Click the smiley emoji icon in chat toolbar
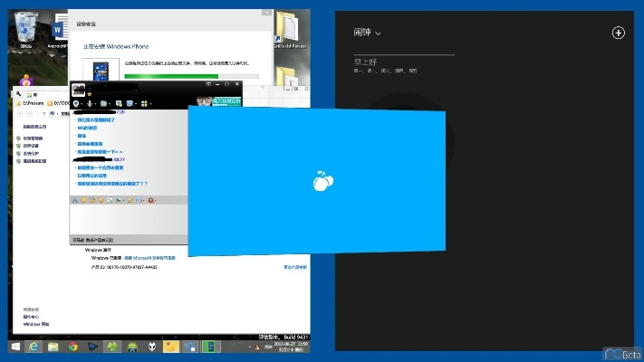The width and height of the screenshot is (644, 362). [x=84, y=199]
